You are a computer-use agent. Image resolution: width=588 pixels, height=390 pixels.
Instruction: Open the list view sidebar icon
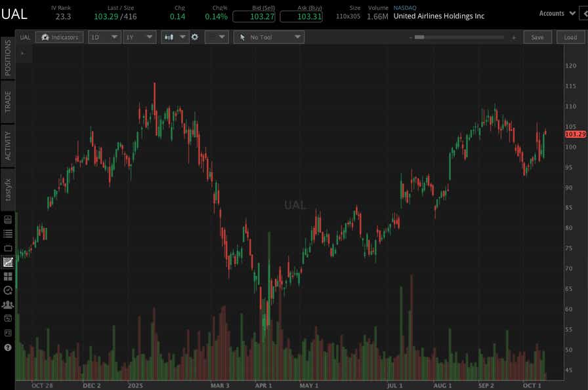point(8,234)
